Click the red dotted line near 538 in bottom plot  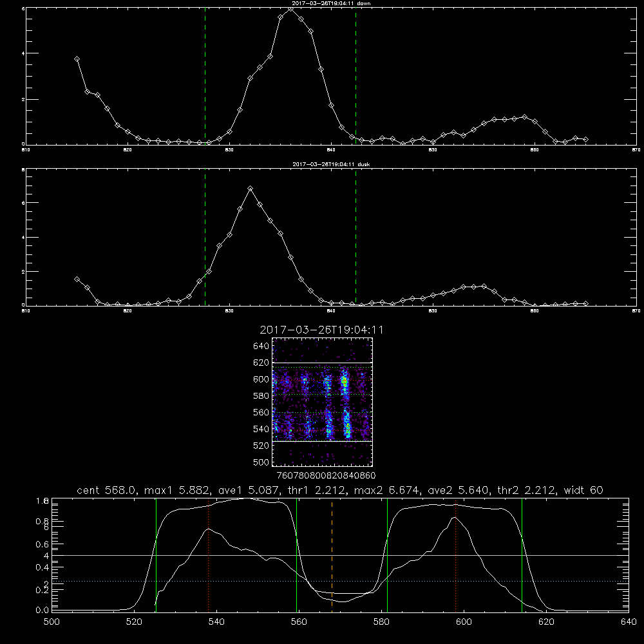[208, 554]
